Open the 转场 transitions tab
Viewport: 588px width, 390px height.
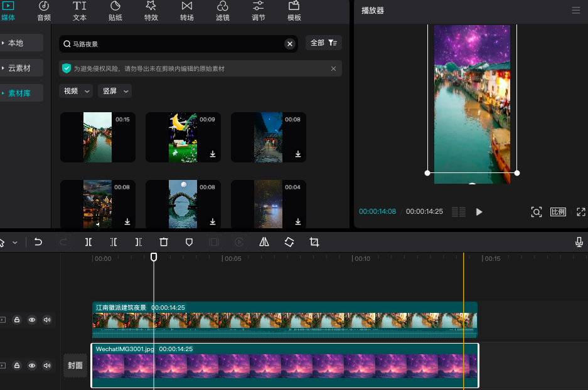[x=187, y=11]
